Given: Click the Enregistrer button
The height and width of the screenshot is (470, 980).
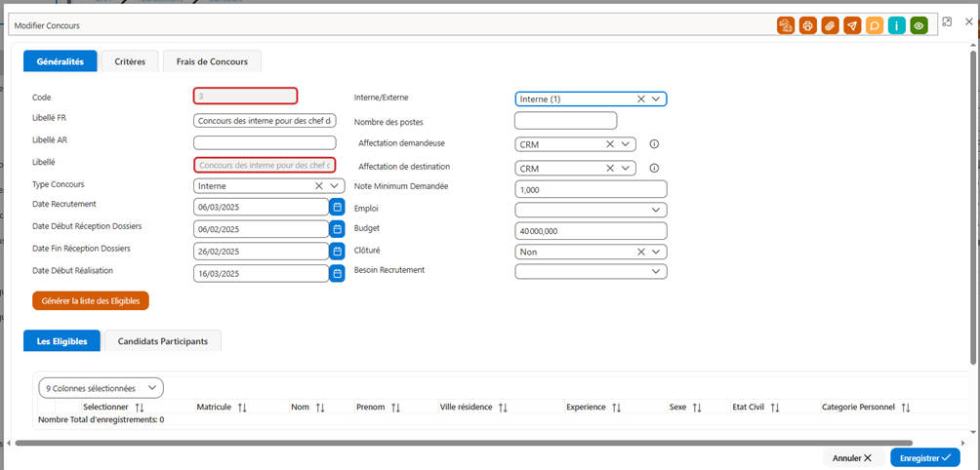Looking at the screenshot, I should point(925,457).
